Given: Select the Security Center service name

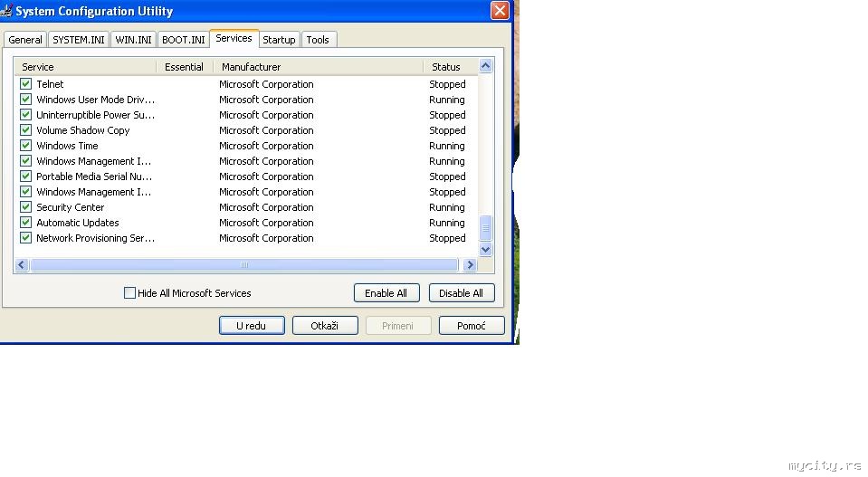Looking at the screenshot, I should 70,207.
